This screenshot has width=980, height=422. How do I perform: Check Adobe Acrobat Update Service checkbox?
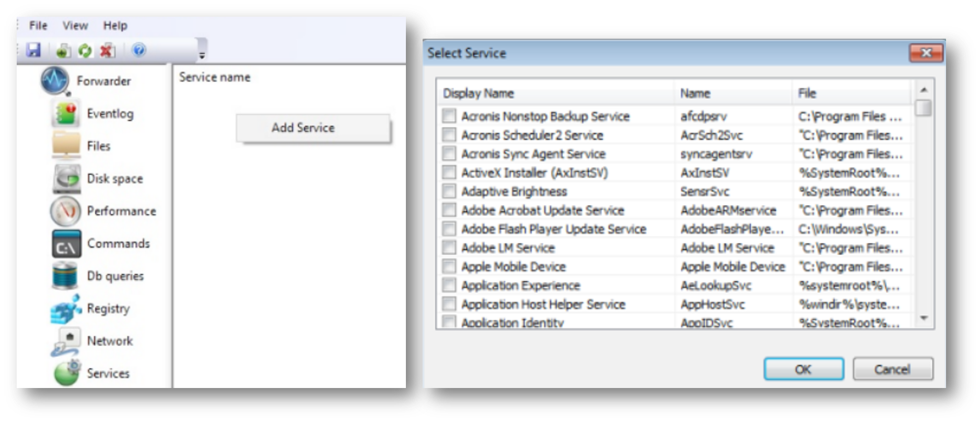click(449, 210)
